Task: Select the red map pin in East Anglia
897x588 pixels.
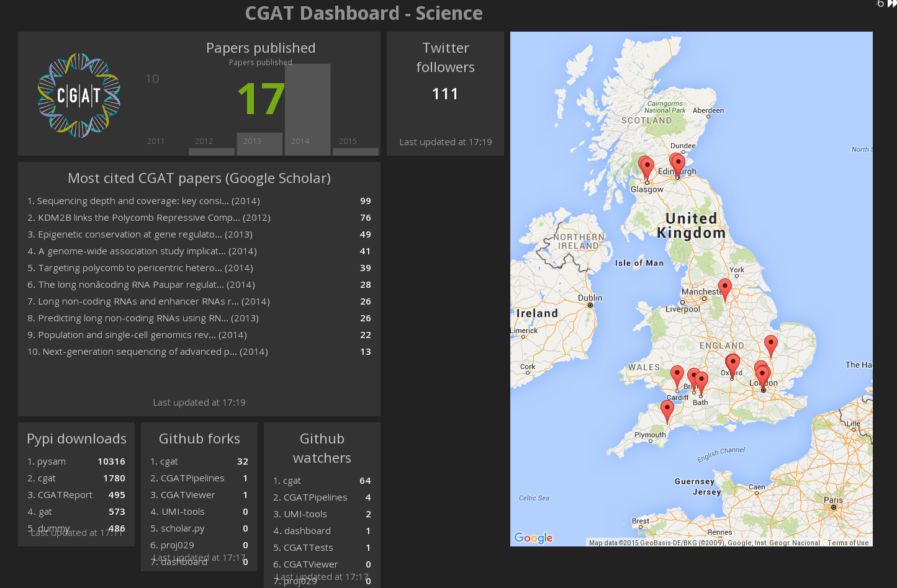Action: (770, 346)
